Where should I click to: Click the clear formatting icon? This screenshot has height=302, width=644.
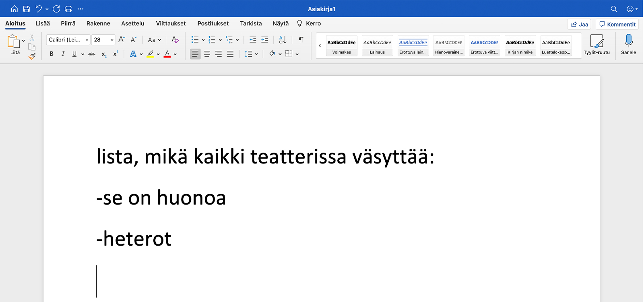(x=175, y=39)
